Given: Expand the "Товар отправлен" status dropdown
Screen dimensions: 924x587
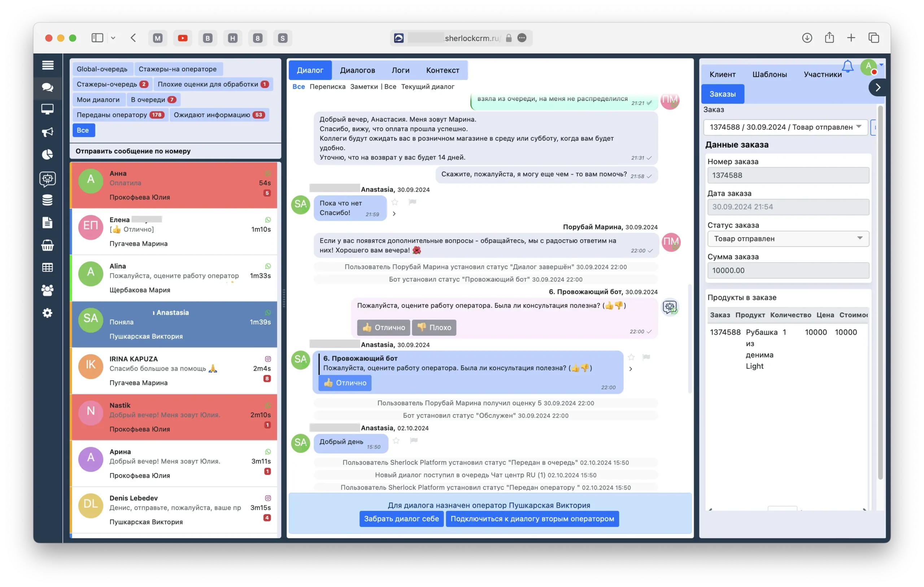Looking at the screenshot, I should pos(788,238).
